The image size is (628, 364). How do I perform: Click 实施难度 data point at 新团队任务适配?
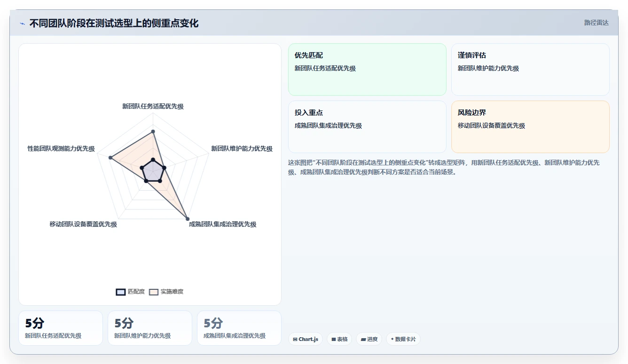pos(153,132)
